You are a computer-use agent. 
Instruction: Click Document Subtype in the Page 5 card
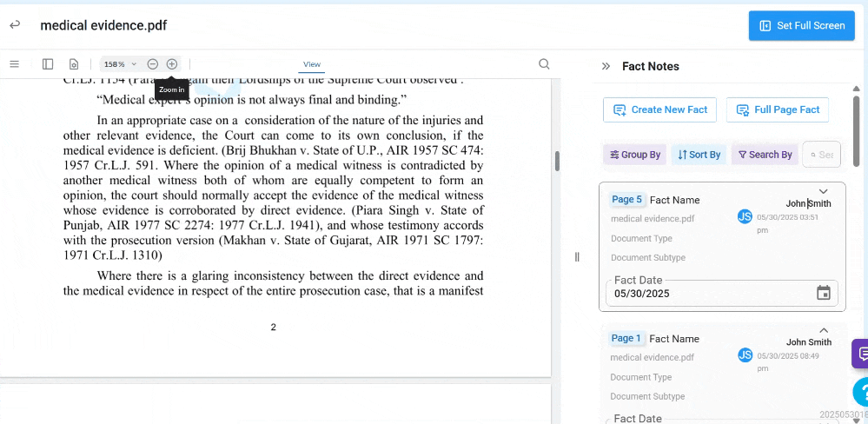tap(648, 258)
